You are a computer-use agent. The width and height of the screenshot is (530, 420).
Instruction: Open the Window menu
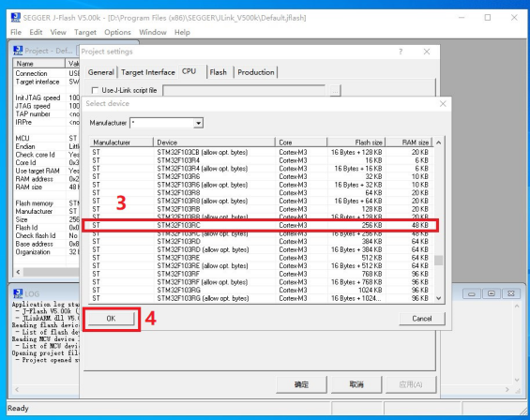coord(153,32)
